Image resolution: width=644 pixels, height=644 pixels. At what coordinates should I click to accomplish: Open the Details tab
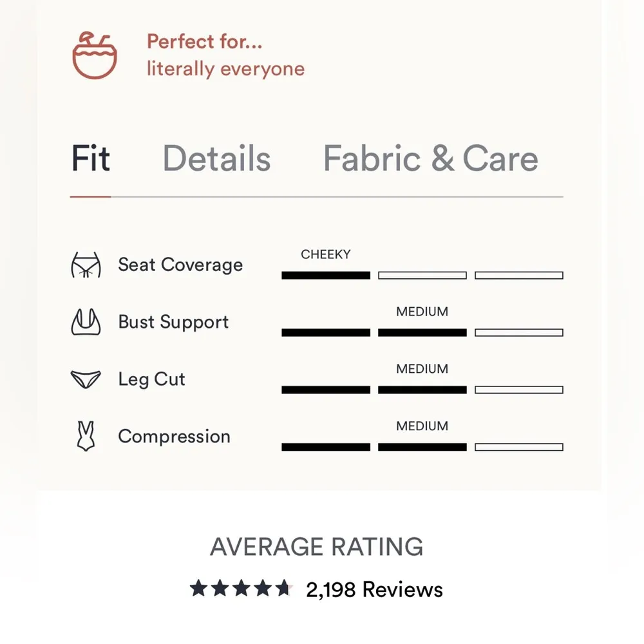[x=216, y=159]
